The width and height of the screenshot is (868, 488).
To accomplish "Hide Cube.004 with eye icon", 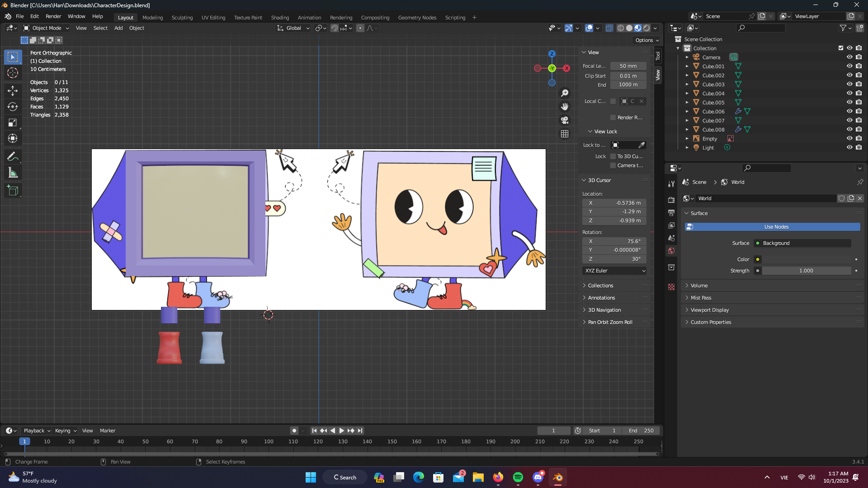I will click(x=849, y=94).
